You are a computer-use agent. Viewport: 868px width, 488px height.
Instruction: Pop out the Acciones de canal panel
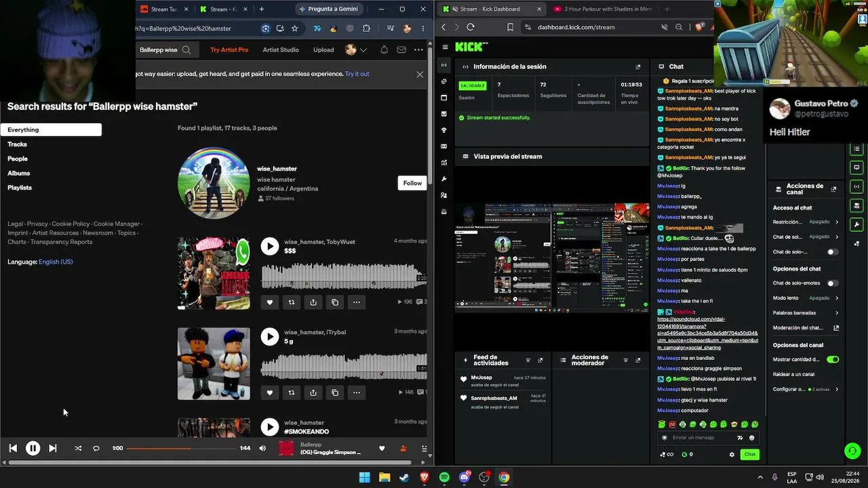pos(834,189)
